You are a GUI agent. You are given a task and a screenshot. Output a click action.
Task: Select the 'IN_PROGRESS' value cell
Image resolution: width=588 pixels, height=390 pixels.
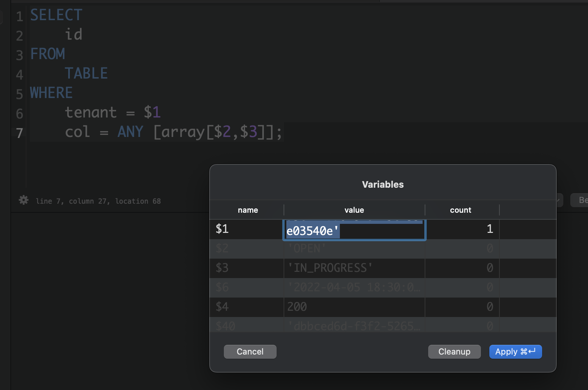[354, 268]
